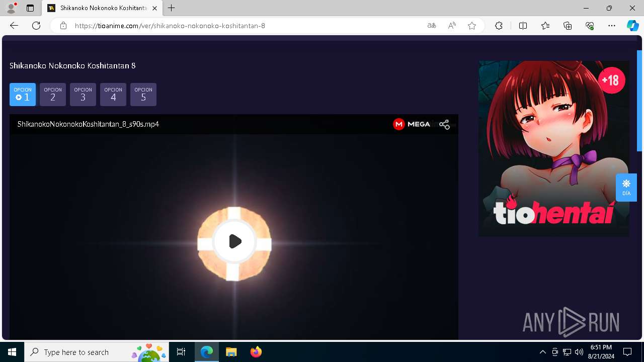Click the browser Back arrow
Image resolution: width=644 pixels, height=362 pixels.
tap(14, 26)
